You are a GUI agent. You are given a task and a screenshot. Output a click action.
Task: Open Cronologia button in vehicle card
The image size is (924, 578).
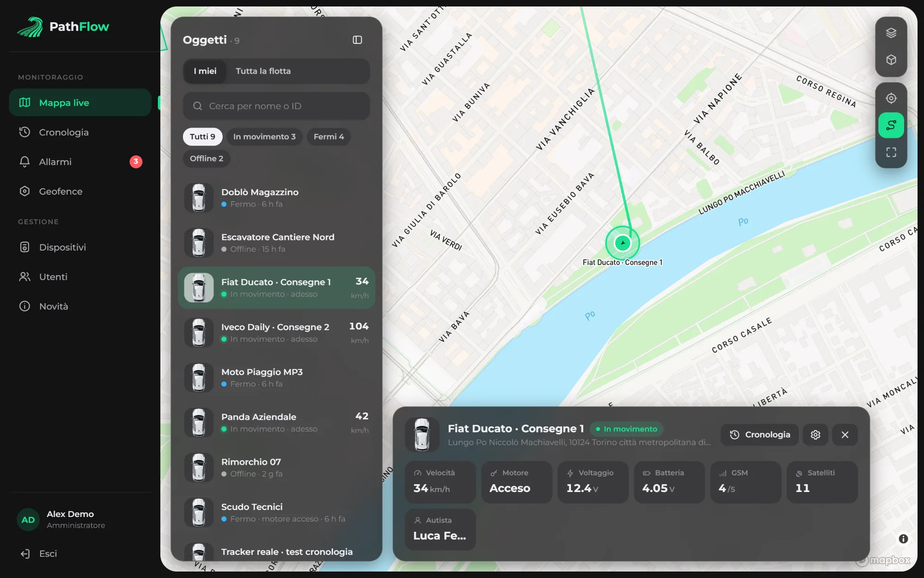760,435
